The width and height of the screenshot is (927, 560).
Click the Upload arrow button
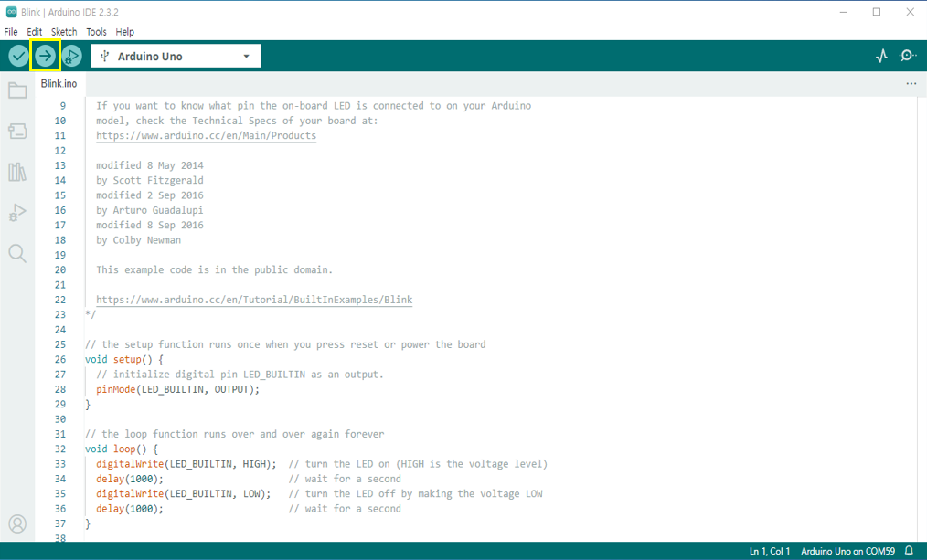[x=45, y=56]
